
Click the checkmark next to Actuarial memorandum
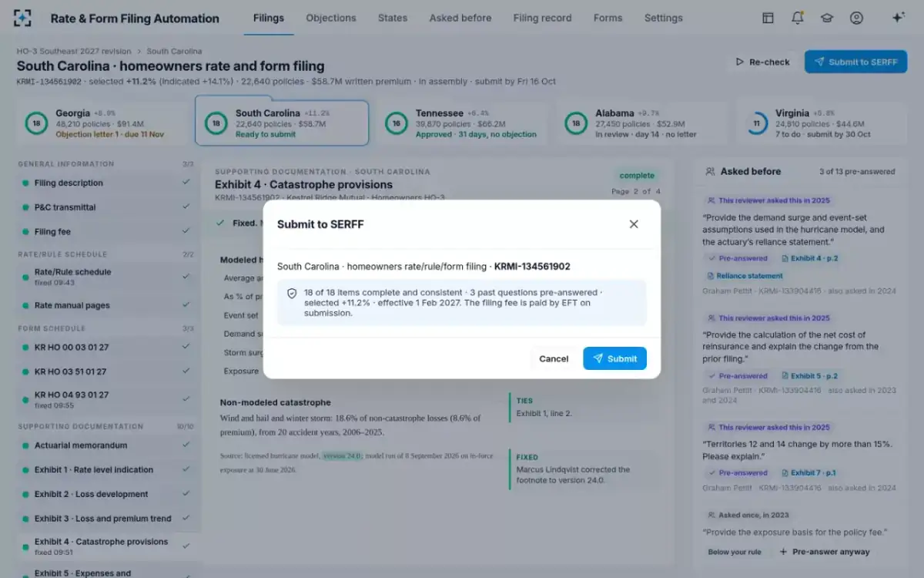186,445
